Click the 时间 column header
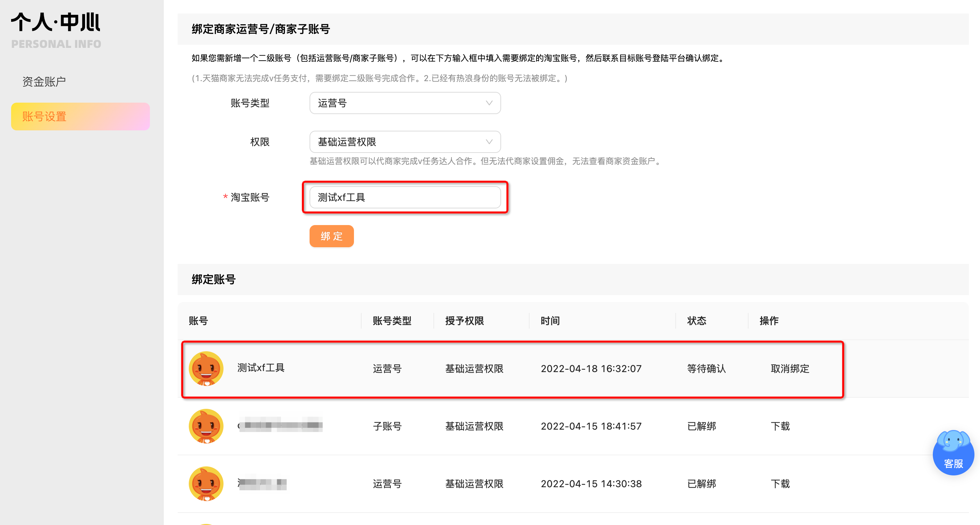 pyautogui.click(x=550, y=320)
